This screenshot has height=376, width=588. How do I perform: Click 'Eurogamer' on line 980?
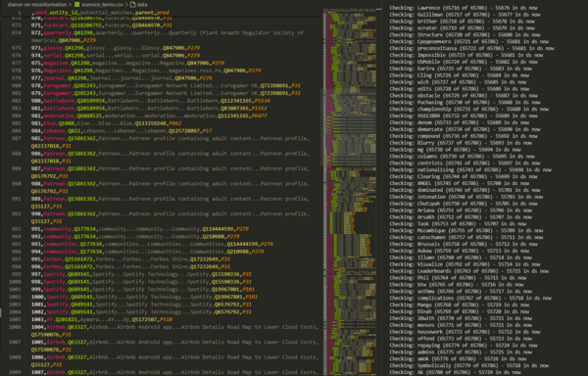click(x=58, y=86)
